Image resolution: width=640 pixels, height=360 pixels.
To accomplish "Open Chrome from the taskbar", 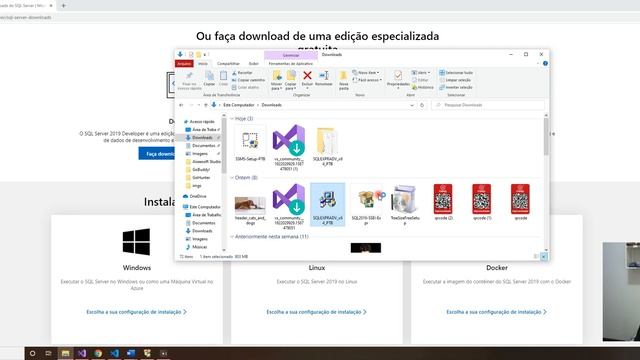I will click(98, 353).
